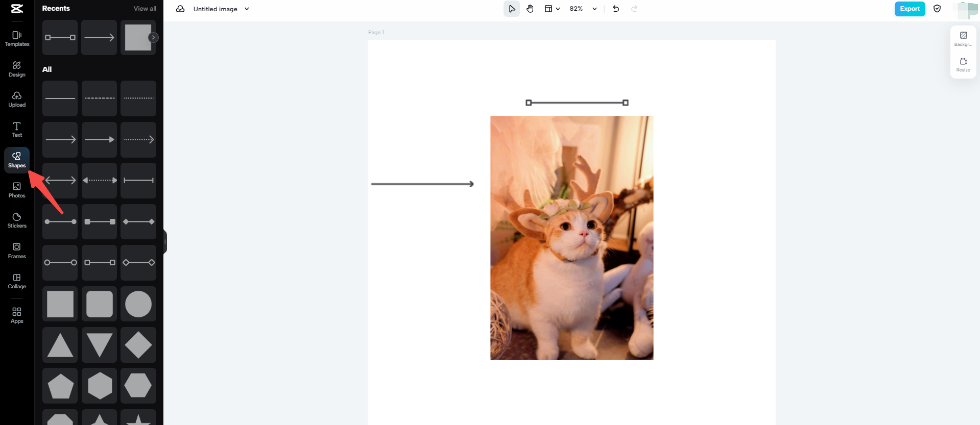980x425 pixels.
Task: Add a rounded square shape
Action: tap(99, 304)
